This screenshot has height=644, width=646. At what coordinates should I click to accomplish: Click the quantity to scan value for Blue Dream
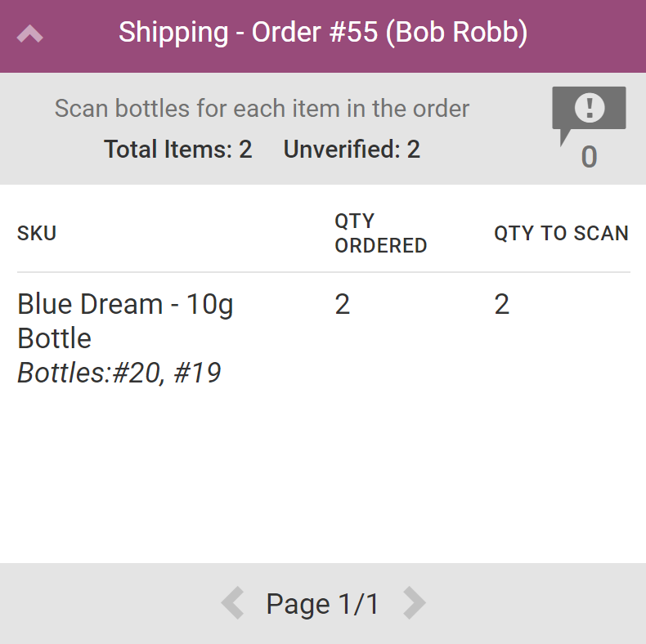pyautogui.click(x=502, y=304)
